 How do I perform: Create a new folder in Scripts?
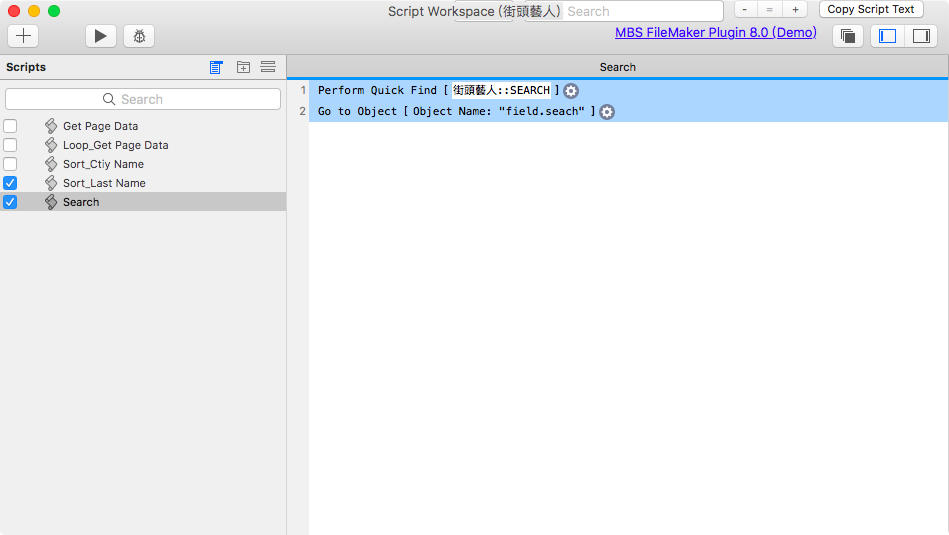[x=243, y=67]
